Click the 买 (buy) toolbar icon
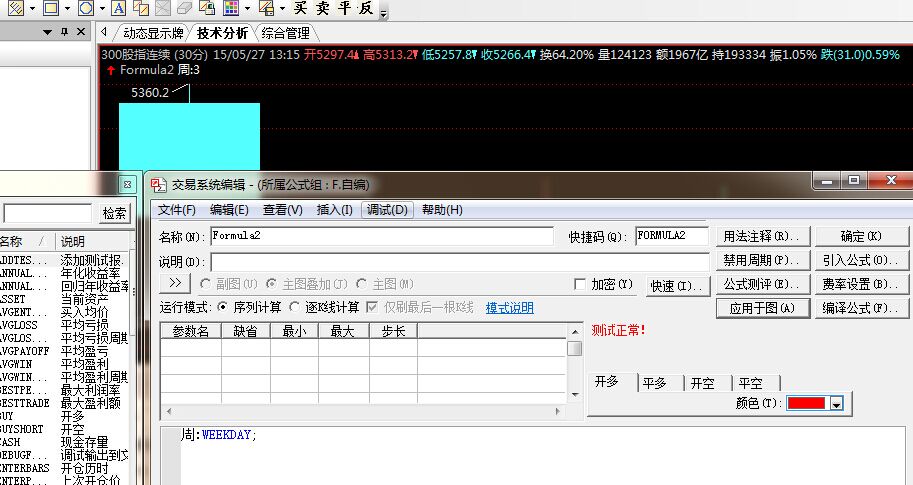The width and height of the screenshot is (913, 485). coord(300,9)
